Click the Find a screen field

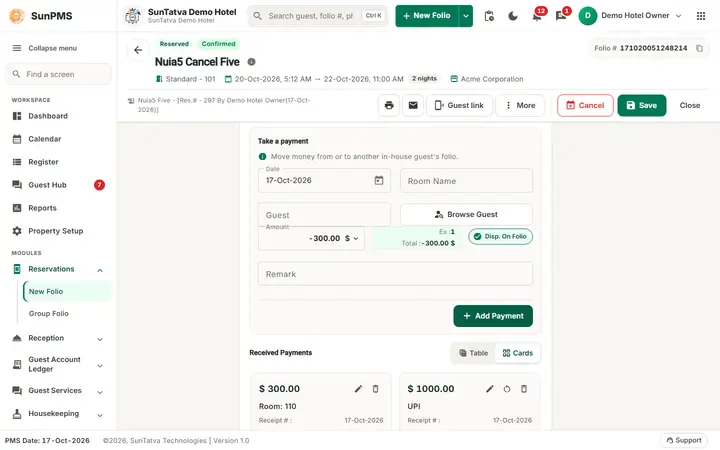click(x=58, y=74)
